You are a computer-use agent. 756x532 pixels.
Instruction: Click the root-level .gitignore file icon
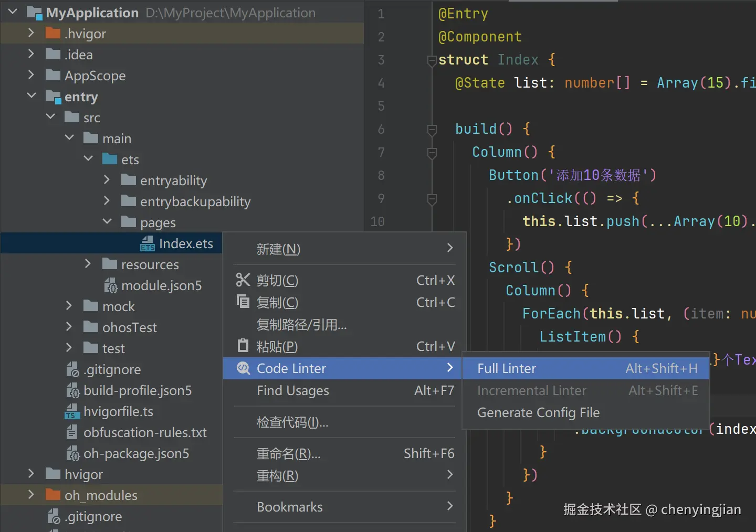(x=54, y=516)
